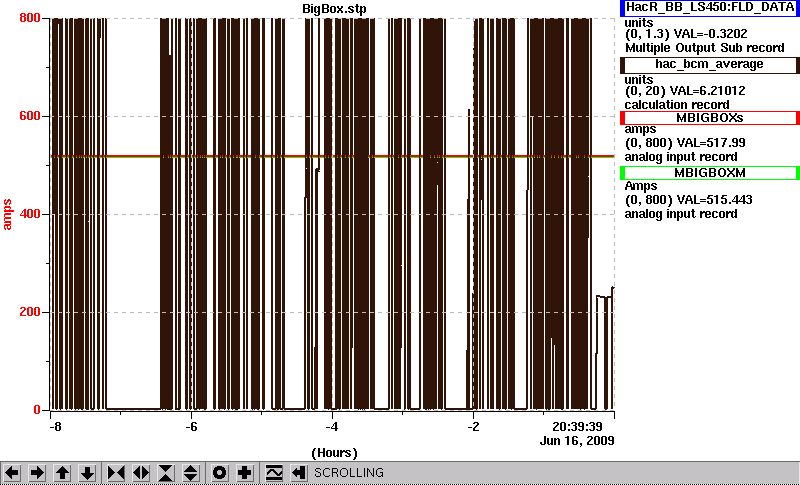This screenshot has width=800, height=485.
Task: Click the 200 y-axis tick label
Action: (x=30, y=312)
